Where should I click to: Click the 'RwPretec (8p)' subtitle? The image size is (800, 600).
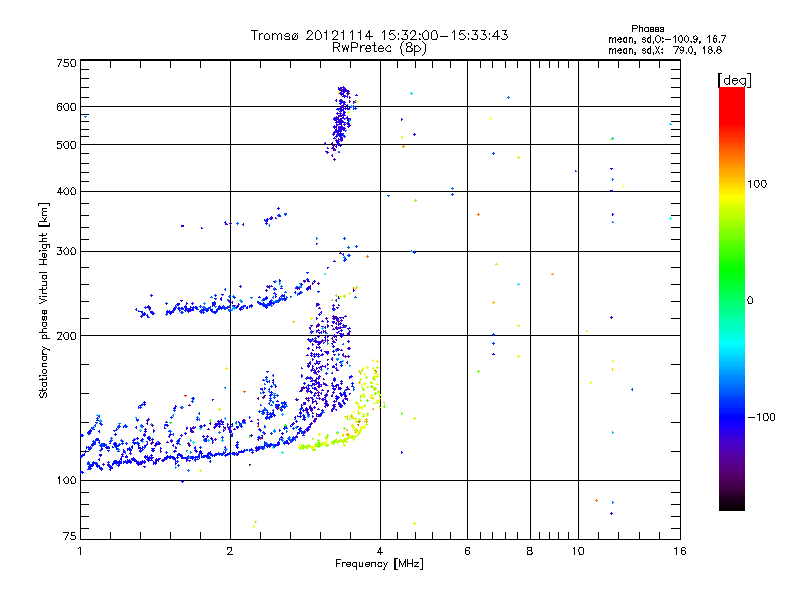pos(379,48)
